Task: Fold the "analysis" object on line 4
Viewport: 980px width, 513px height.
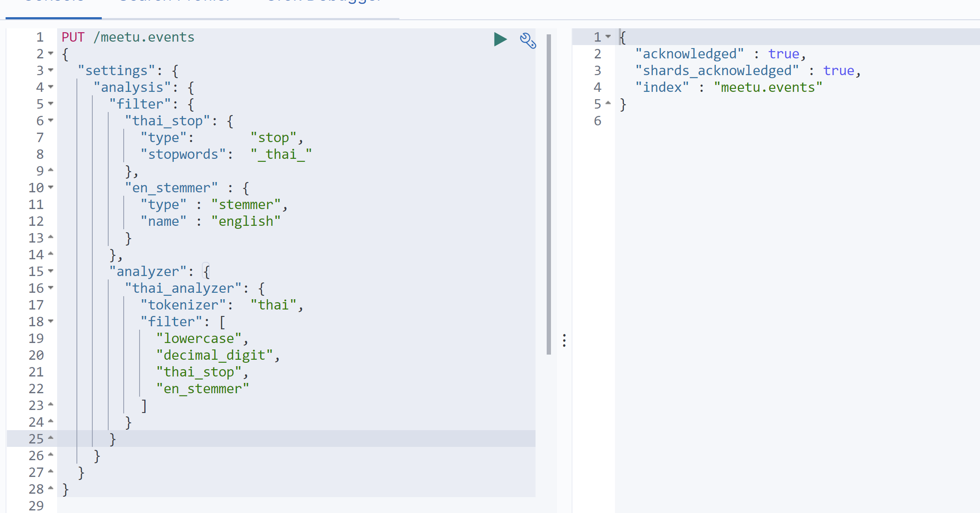Action: tap(51, 87)
